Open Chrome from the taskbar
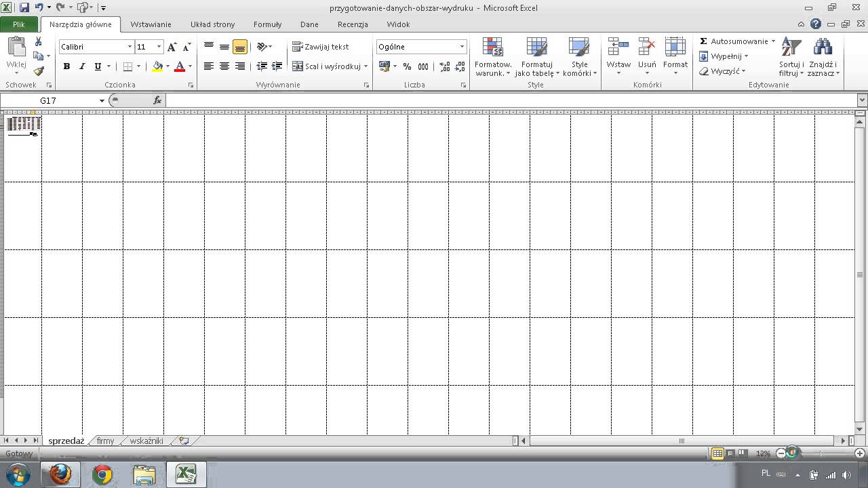Viewport: 868px width, 488px height. [102, 474]
